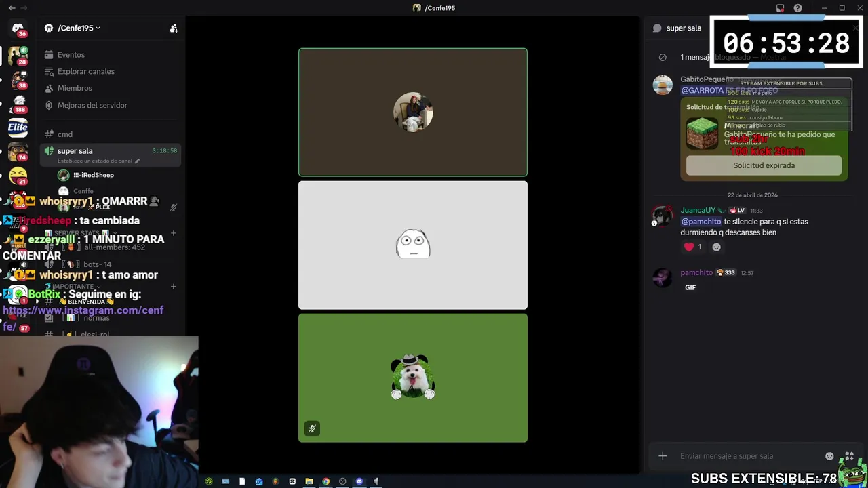Add channel to IMPORTANTE category
This screenshot has height=488, width=868.
click(174, 287)
